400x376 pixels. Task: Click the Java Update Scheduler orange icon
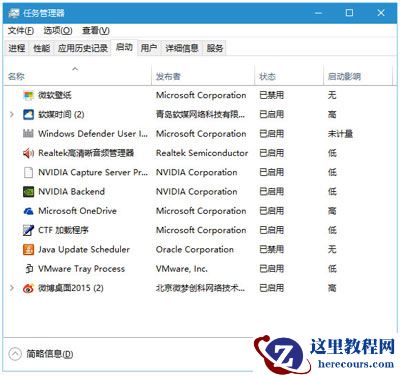[28, 249]
